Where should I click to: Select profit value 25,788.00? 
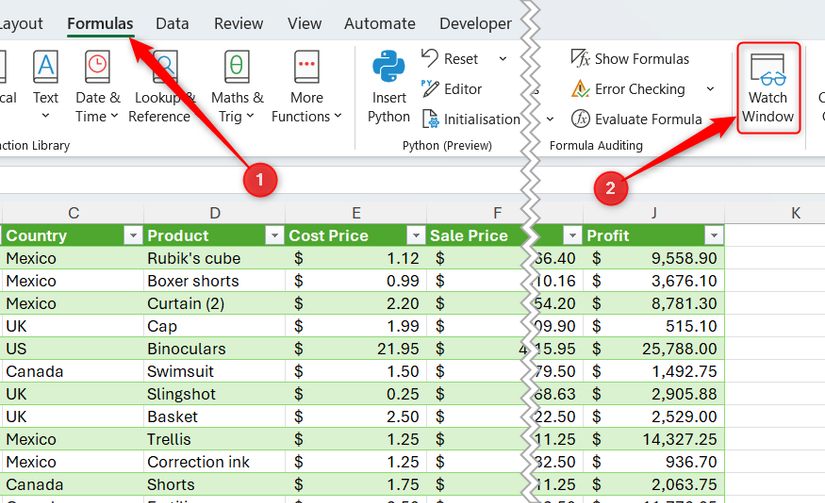pos(654,349)
